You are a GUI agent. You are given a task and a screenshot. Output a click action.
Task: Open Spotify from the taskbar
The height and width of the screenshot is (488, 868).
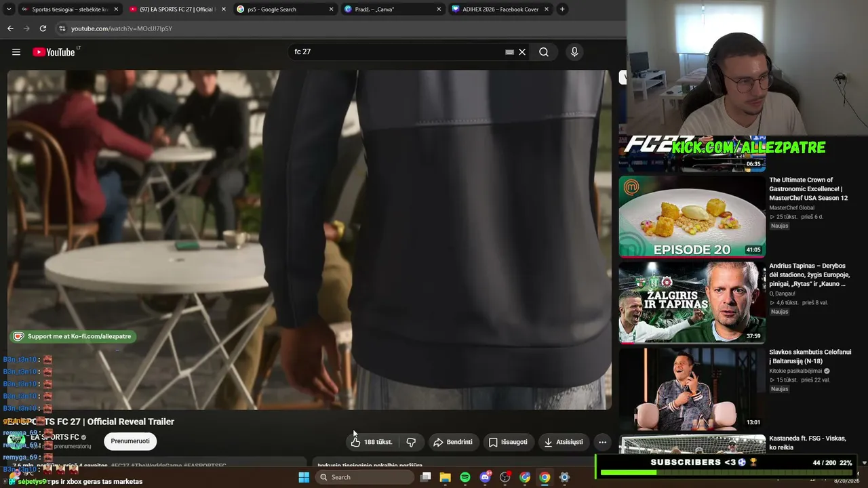(465, 477)
